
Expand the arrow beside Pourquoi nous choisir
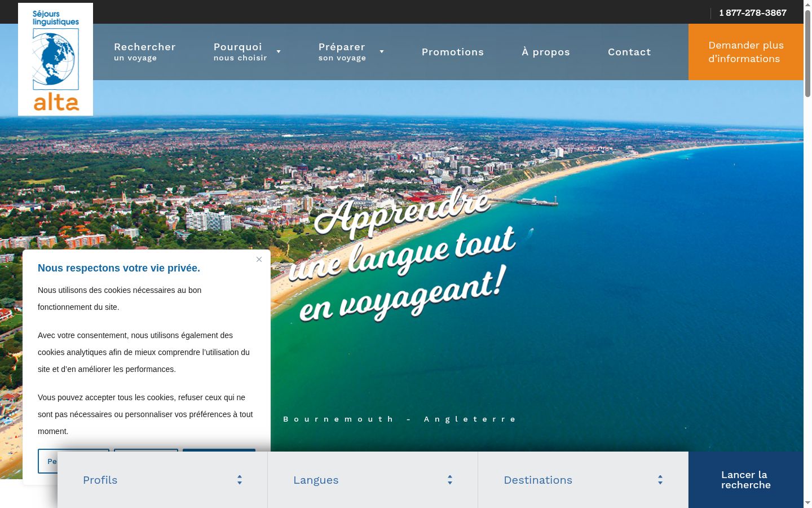(x=279, y=52)
